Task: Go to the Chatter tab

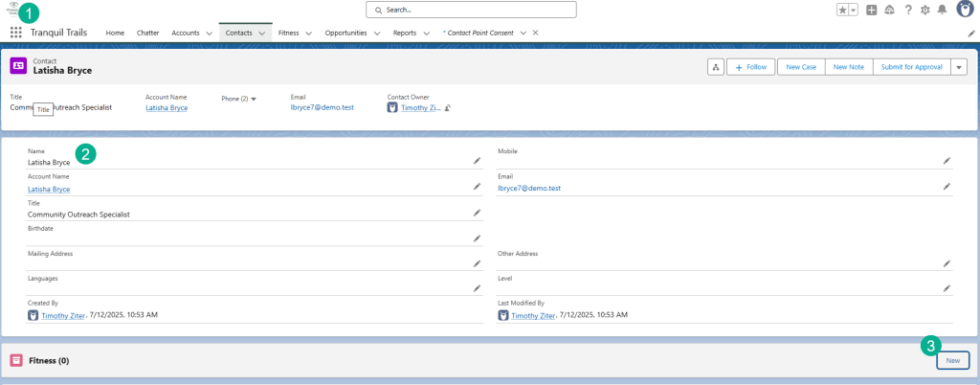Action: click(147, 33)
